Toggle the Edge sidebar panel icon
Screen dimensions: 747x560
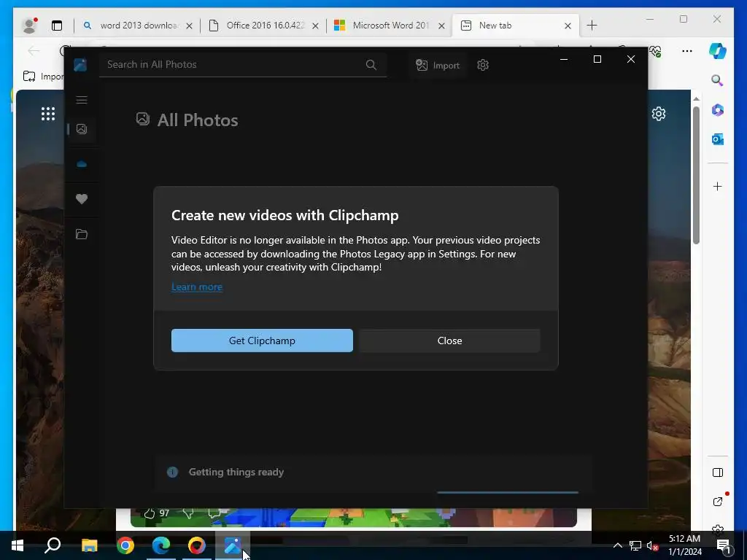(x=718, y=472)
